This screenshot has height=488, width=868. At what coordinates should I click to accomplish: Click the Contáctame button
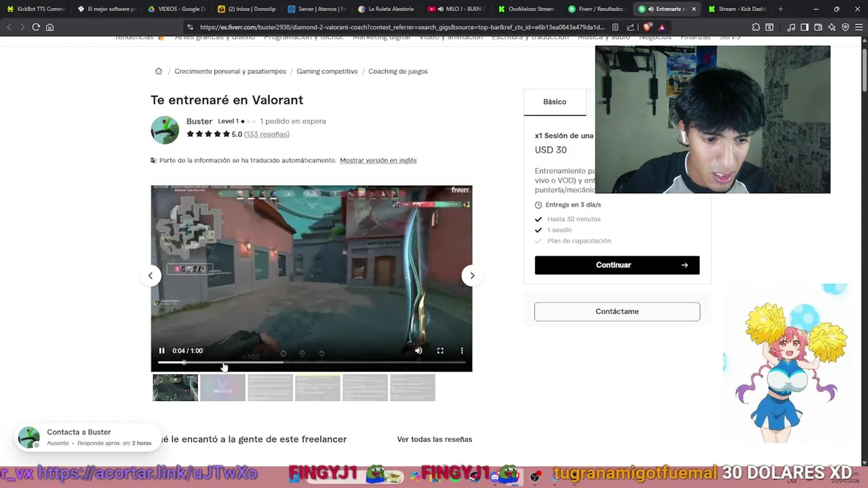click(617, 311)
